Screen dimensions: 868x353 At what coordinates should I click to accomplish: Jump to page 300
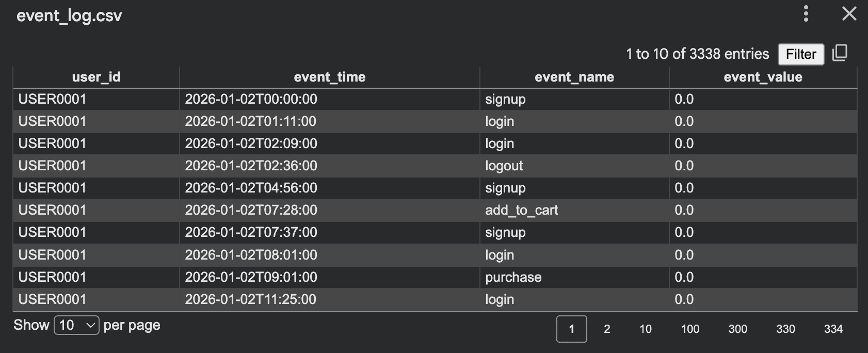click(x=737, y=329)
